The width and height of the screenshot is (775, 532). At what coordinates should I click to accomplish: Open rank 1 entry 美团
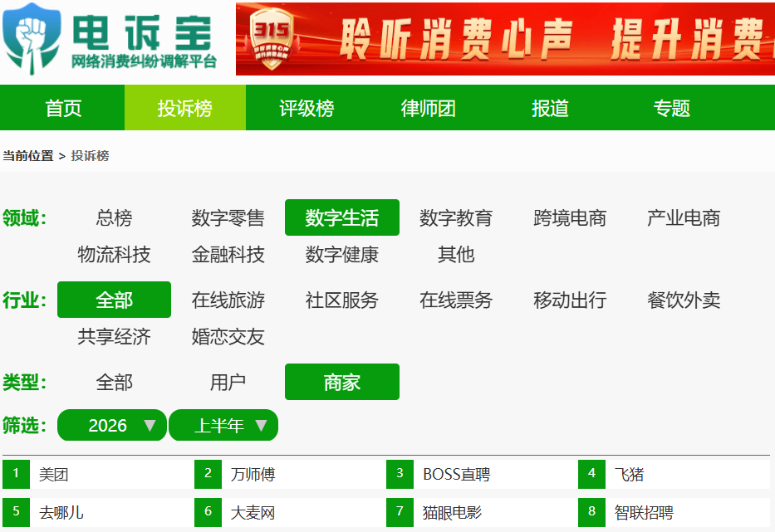(x=54, y=474)
